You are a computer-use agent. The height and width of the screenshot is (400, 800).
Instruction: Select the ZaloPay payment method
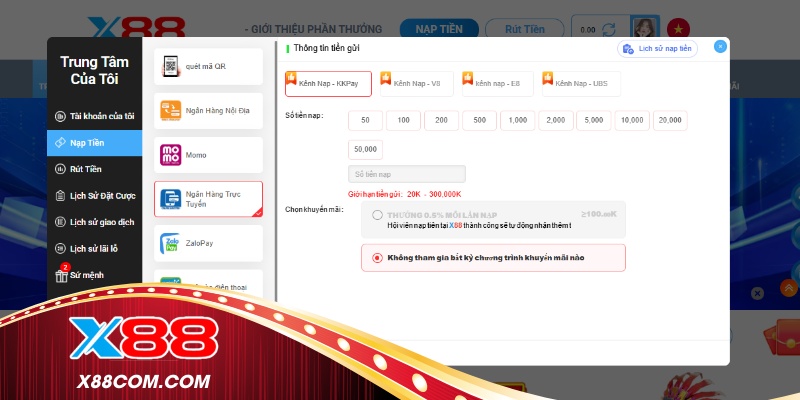pos(208,243)
